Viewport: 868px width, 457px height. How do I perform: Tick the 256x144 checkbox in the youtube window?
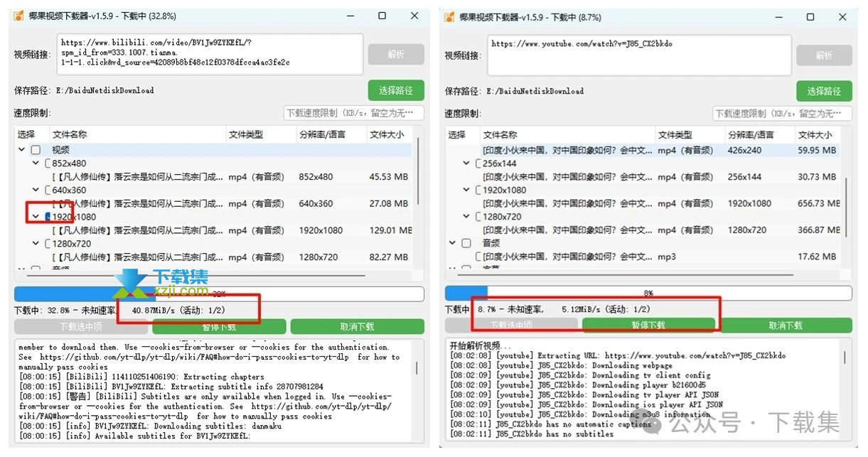click(x=479, y=163)
